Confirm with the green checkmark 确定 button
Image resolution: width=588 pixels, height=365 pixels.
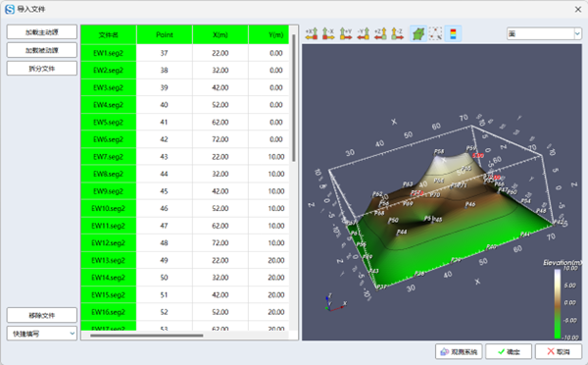(509, 351)
